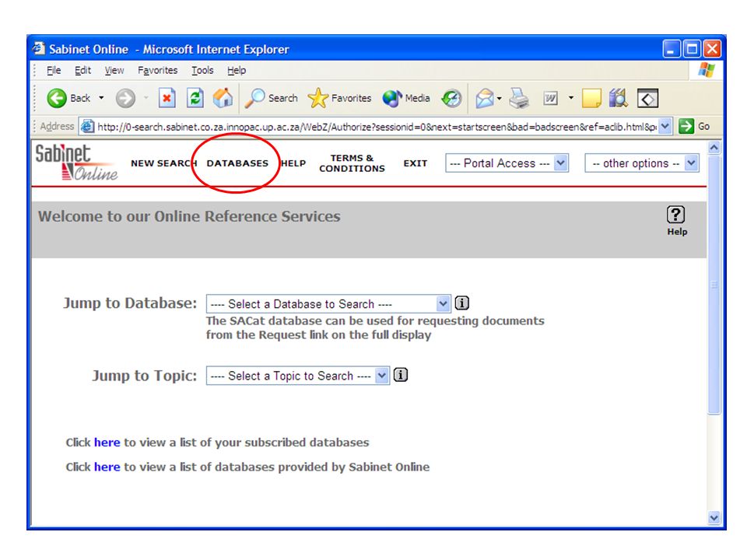Click the Sabinet Online logo

(x=76, y=163)
